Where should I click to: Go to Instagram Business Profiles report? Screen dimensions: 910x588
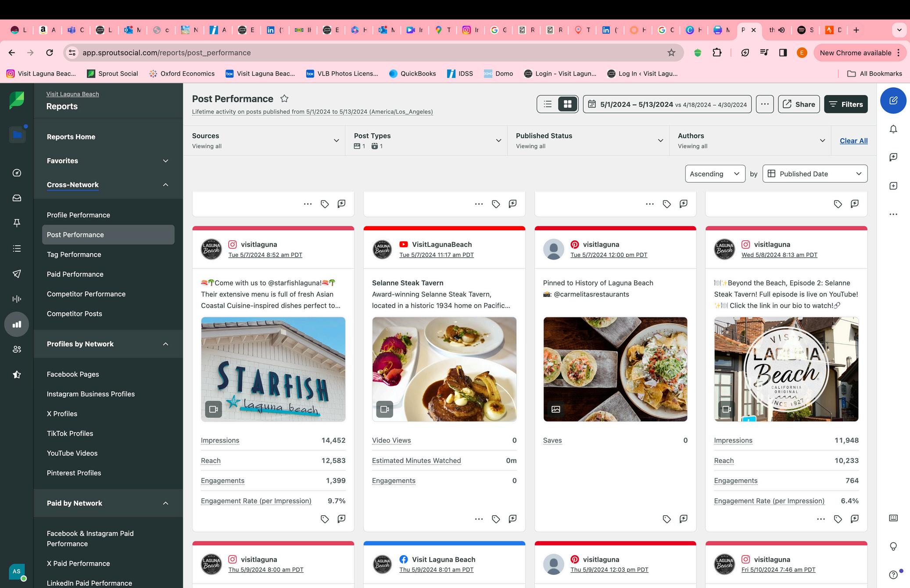90,394
